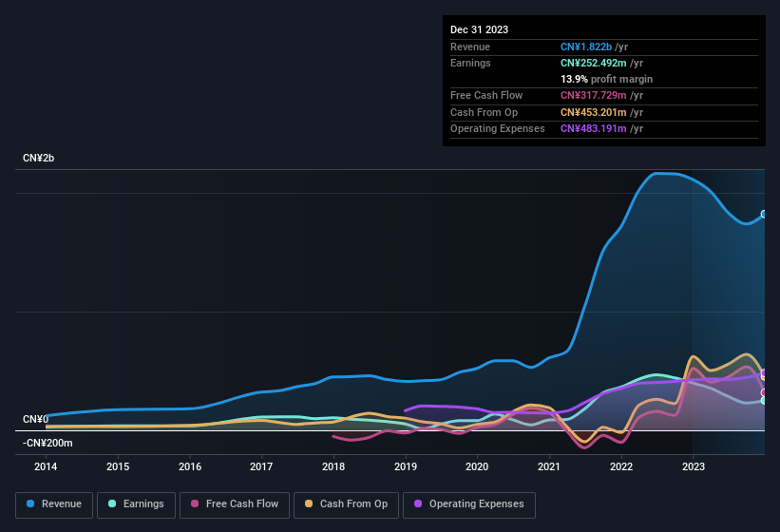
Task: Click the pink Free Cash Flow endpoint marker
Action: click(764, 392)
